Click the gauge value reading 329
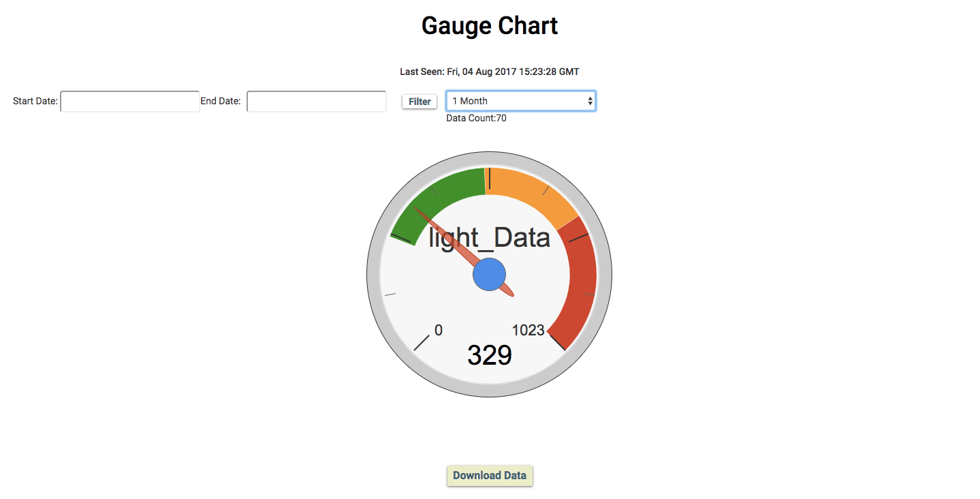The width and height of the screenshot is (980, 499). (x=489, y=354)
